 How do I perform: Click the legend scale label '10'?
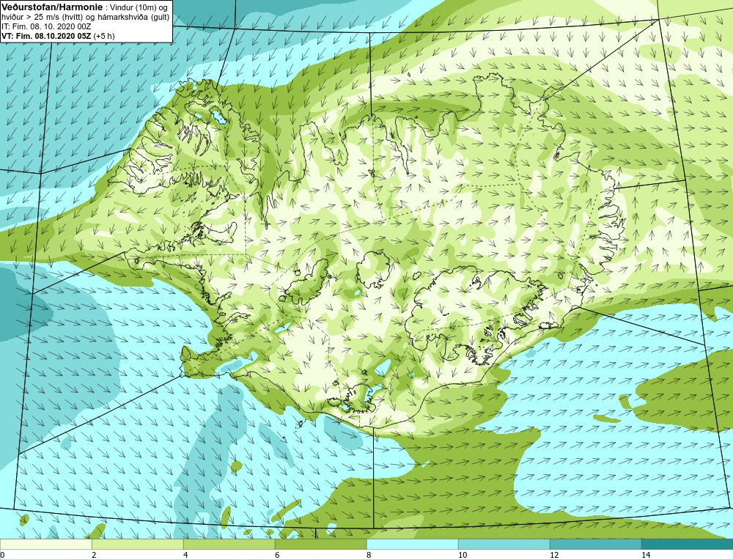(x=463, y=555)
